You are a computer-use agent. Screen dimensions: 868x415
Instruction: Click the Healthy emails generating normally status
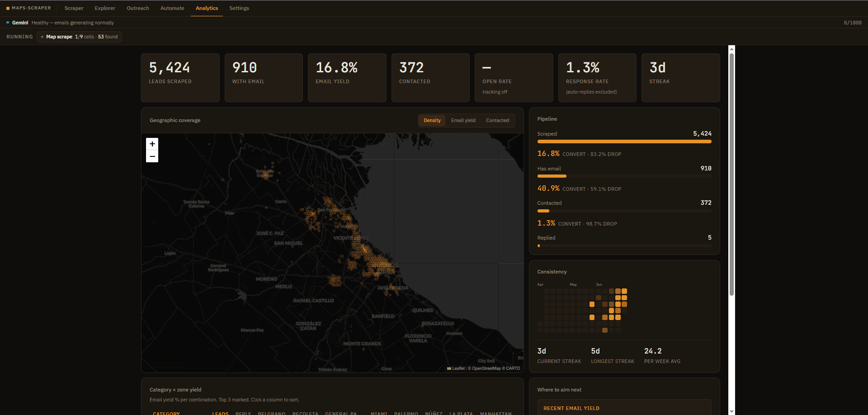[x=73, y=23]
